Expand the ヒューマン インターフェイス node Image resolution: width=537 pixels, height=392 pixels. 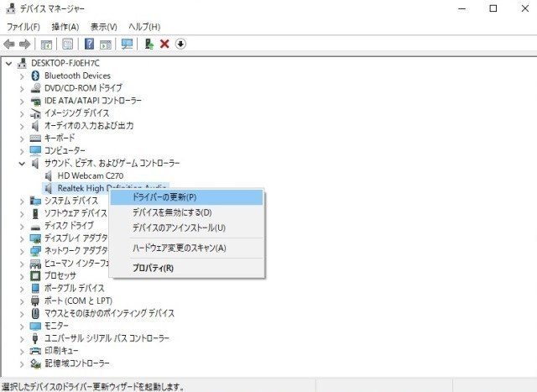(23, 264)
